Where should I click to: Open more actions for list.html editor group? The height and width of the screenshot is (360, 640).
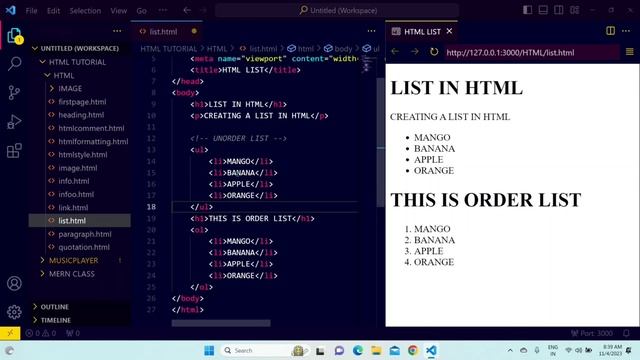(x=371, y=31)
